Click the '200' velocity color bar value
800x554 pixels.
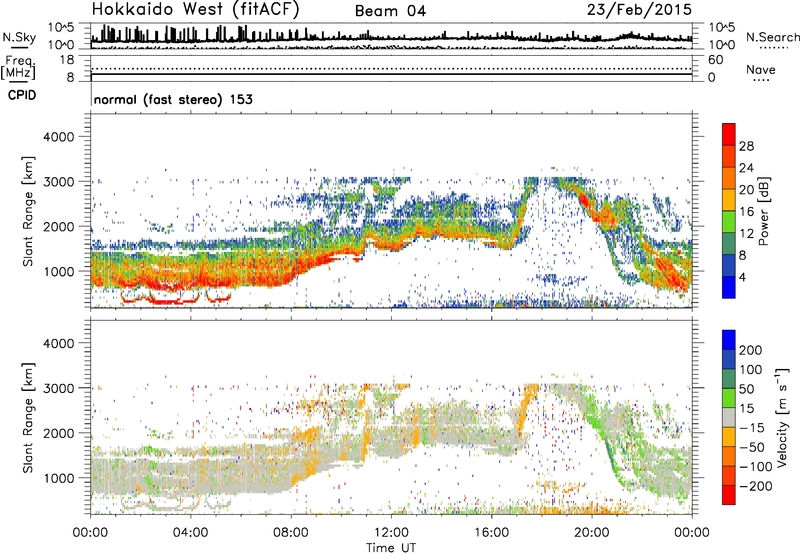pyautogui.click(x=751, y=350)
